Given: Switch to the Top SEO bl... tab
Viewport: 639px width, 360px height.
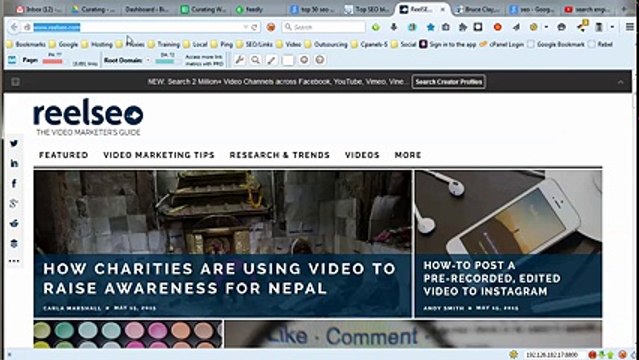Looking at the screenshot, I should [368, 9].
